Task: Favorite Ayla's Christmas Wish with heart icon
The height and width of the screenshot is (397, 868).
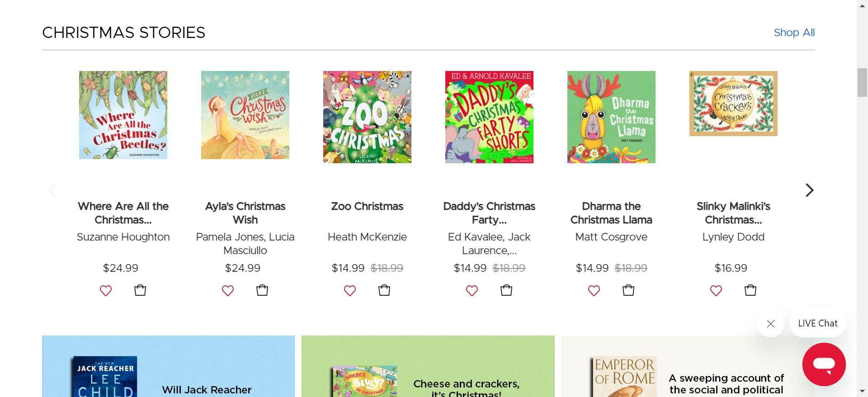Action: (x=228, y=290)
